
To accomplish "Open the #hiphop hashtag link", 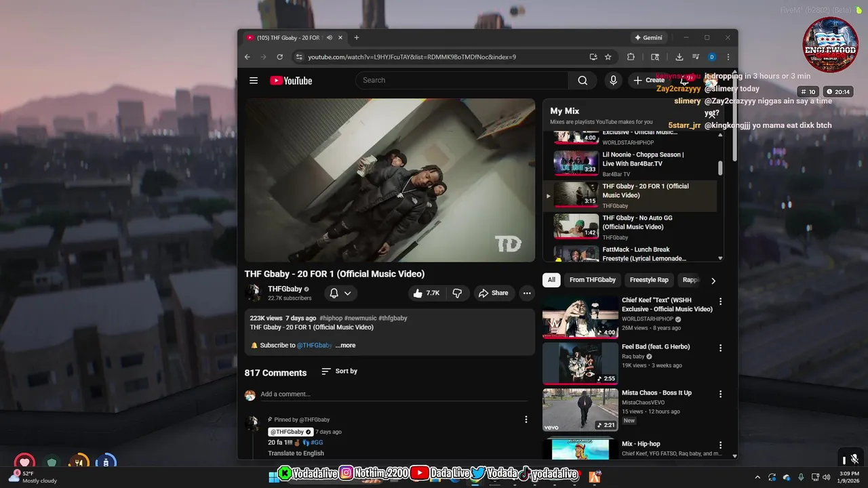I will pyautogui.click(x=331, y=318).
